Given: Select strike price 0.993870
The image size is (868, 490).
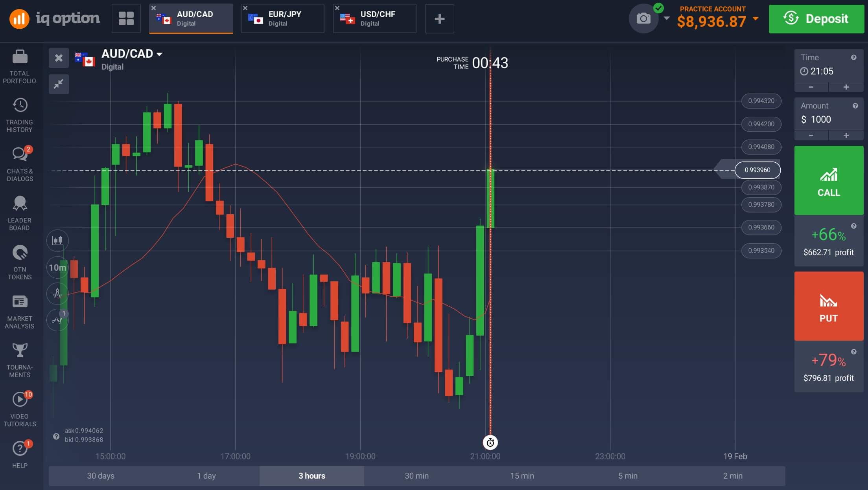Looking at the screenshot, I should (761, 187).
